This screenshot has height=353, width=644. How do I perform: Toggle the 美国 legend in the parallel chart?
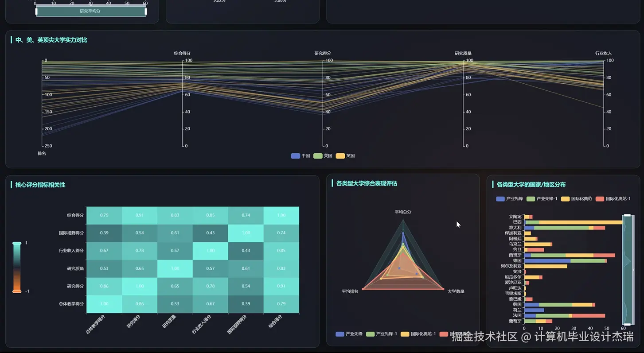click(323, 156)
